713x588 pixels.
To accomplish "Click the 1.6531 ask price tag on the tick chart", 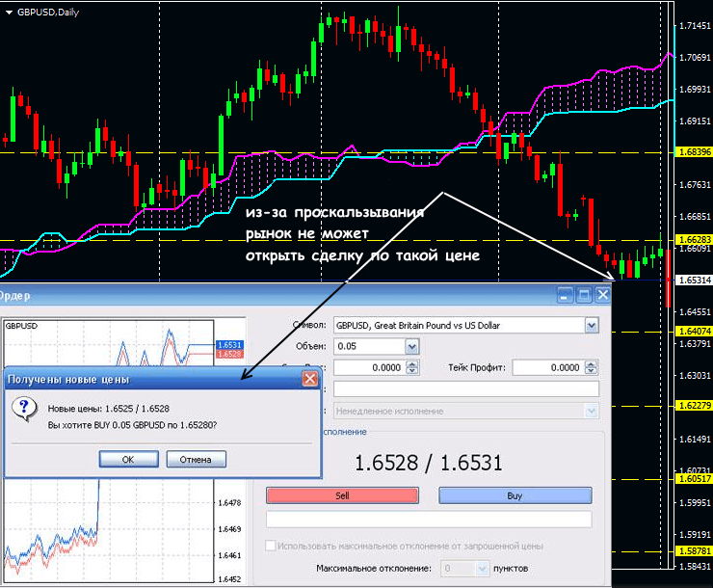I will coord(229,344).
